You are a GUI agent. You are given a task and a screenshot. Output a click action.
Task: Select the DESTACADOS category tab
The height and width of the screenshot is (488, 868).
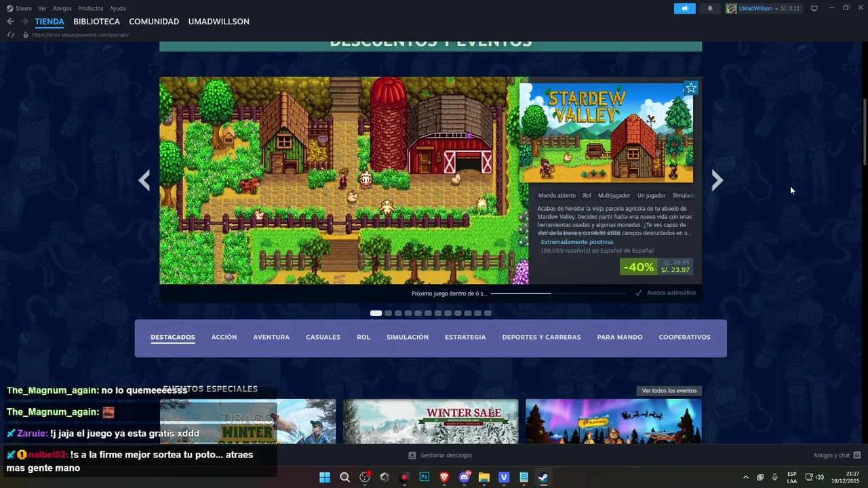[x=173, y=337]
